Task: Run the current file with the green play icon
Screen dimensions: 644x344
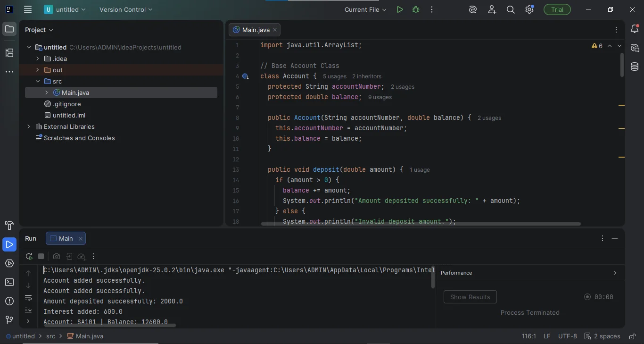Action: coord(400,9)
